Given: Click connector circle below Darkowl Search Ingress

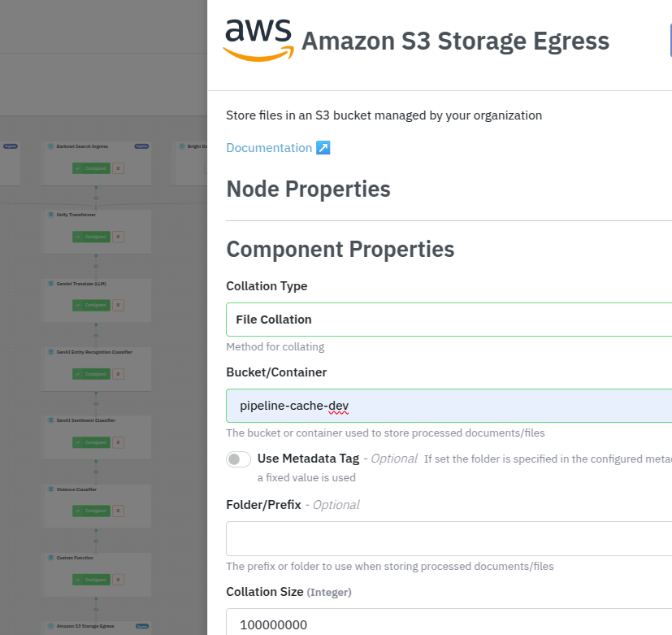Looking at the screenshot, I should [96, 198].
